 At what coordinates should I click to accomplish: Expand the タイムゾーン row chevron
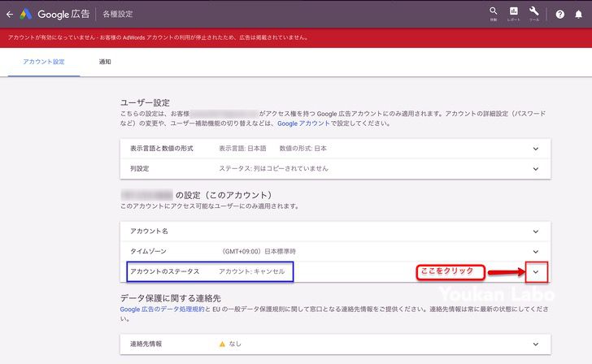pyautogui.click(x=536, y=252)
